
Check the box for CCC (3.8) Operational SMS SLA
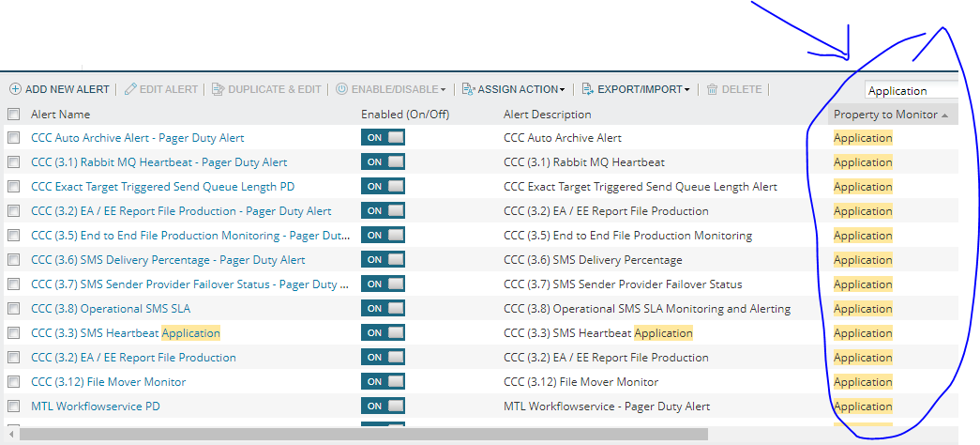coord(13,309)
